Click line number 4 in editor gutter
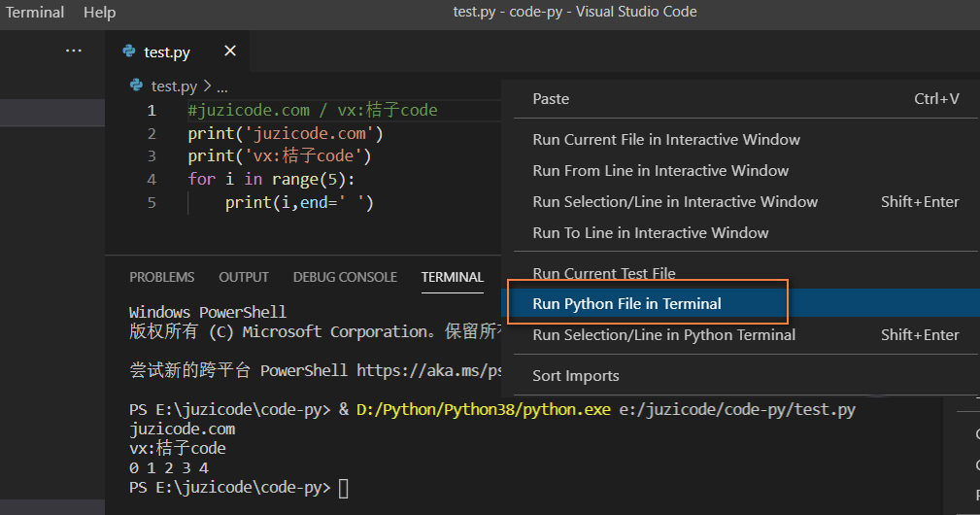 coord(152,180)
